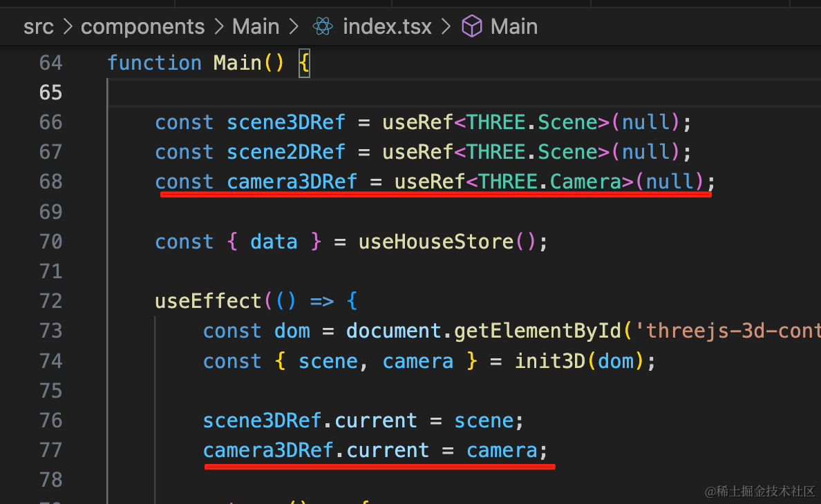821x504 pixels.
Task: Click 'data' destructured variable on line 70
Action: (x=274, y=242)
